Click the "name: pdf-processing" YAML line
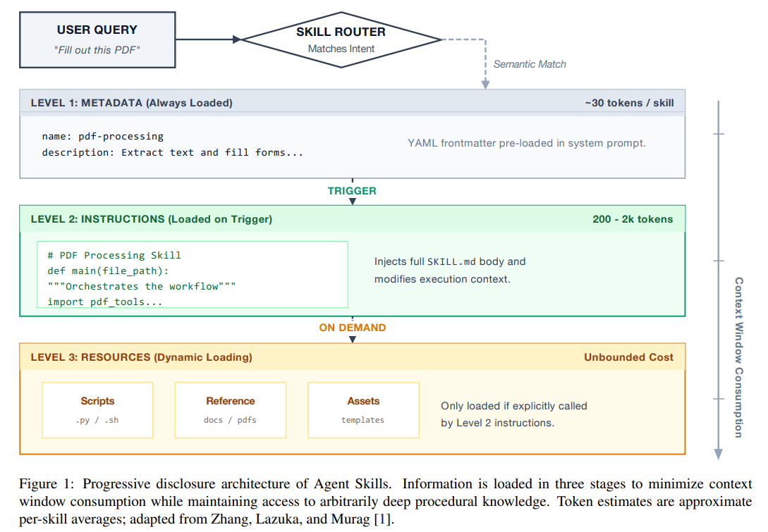The height and width of the screenshot is (532, 768). [x=102, y=136]
